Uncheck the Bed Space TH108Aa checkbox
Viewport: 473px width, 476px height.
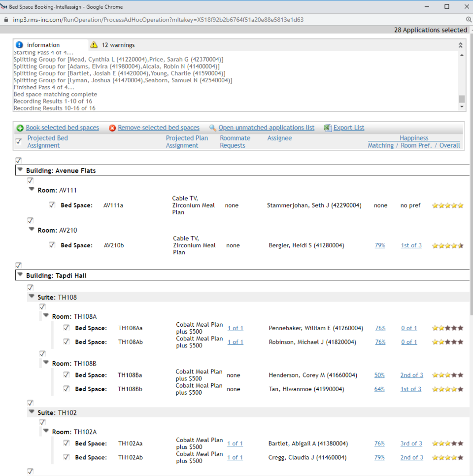(x=66, y=328)
